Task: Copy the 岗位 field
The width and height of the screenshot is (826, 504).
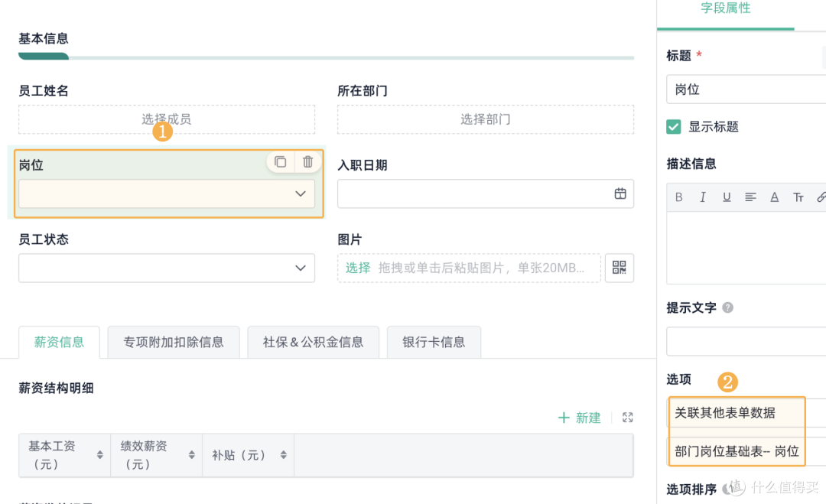Action: click(x=280, y=161)
